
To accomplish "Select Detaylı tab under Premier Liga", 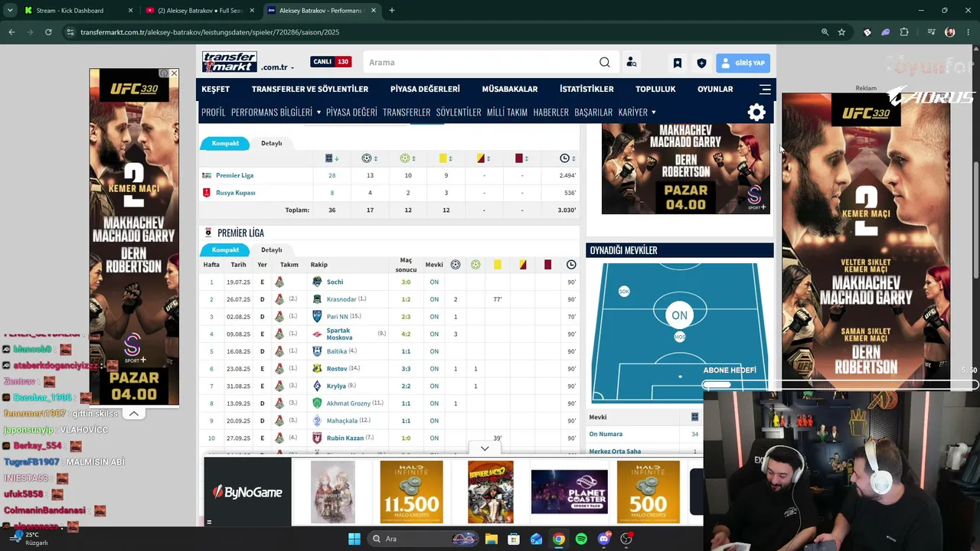I will [x=272, y=250].
